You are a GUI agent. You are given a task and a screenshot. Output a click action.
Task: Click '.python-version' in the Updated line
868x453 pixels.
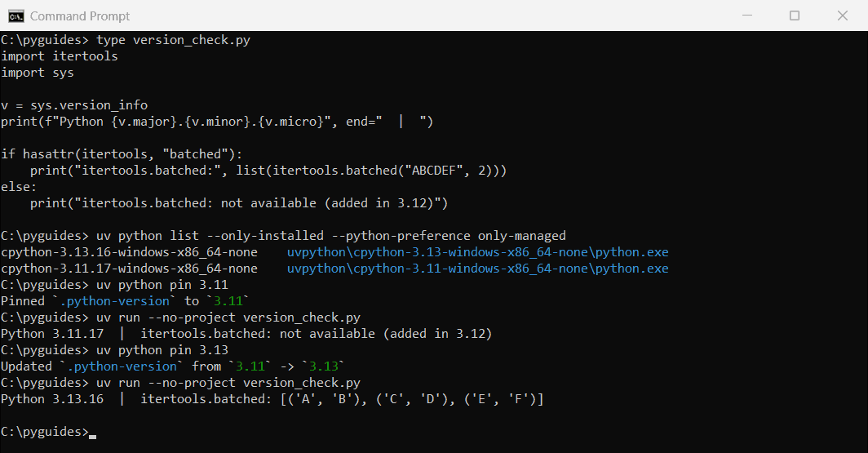click(122, 366)
